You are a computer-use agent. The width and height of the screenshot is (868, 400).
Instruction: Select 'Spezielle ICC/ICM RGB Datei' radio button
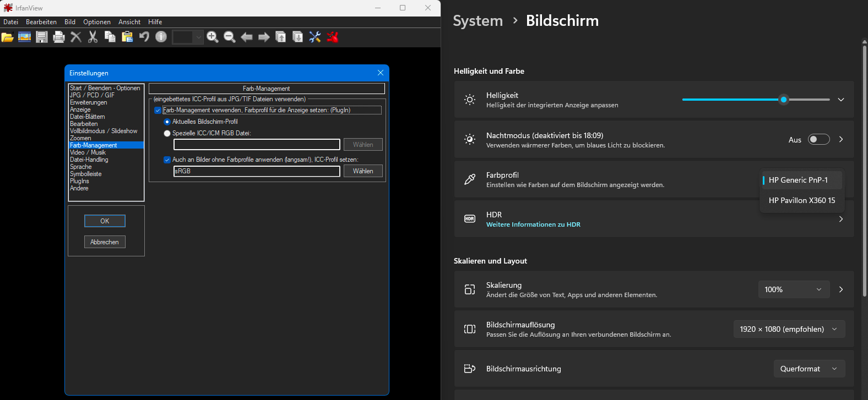point(167,133)
